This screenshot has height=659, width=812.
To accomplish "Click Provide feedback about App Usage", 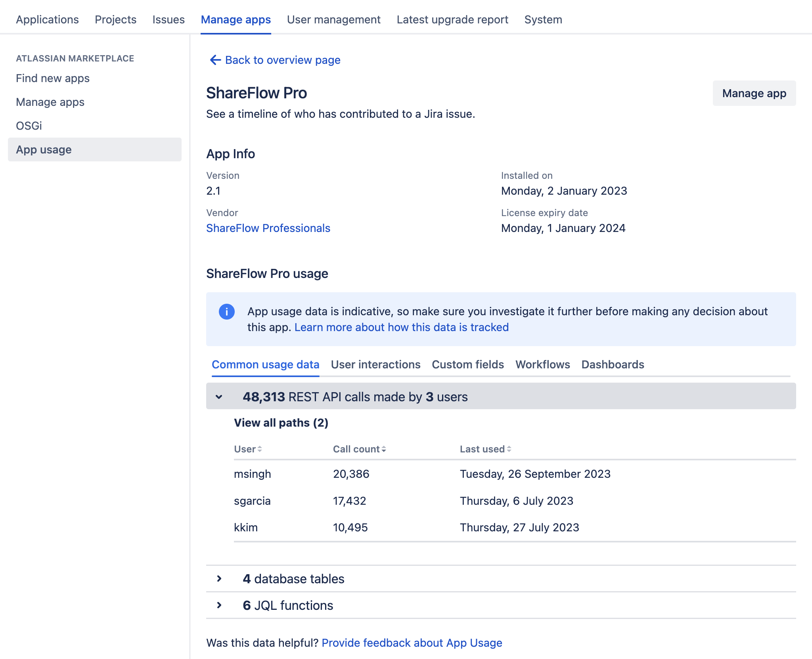I will click(x=412, y=643).
